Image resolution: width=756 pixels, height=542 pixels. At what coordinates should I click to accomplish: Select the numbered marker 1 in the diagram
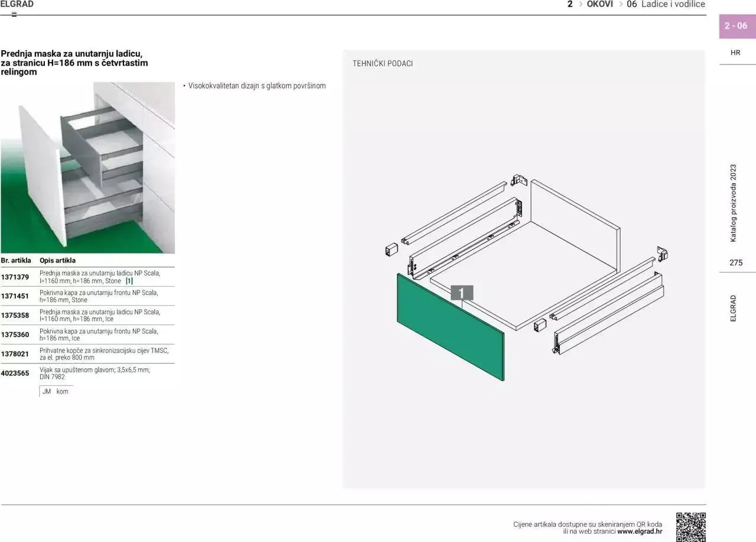(461, 292)
